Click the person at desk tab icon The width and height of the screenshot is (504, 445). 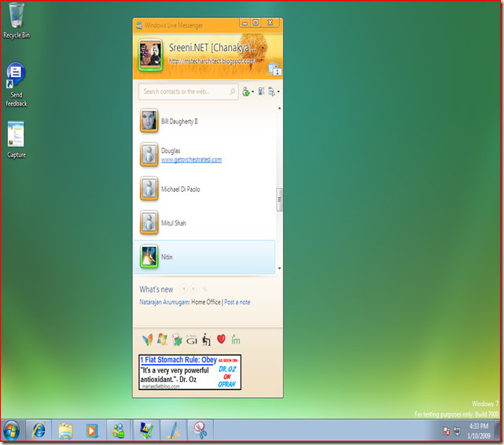coord(206,340)
